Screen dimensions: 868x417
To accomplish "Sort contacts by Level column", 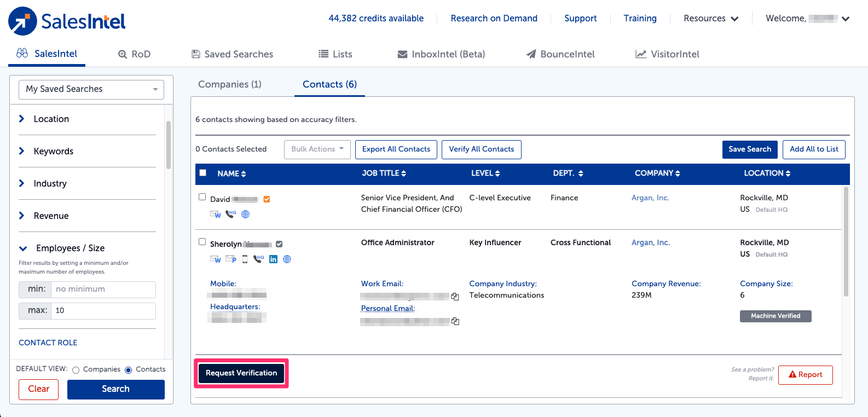I will [x=485, y=173].
